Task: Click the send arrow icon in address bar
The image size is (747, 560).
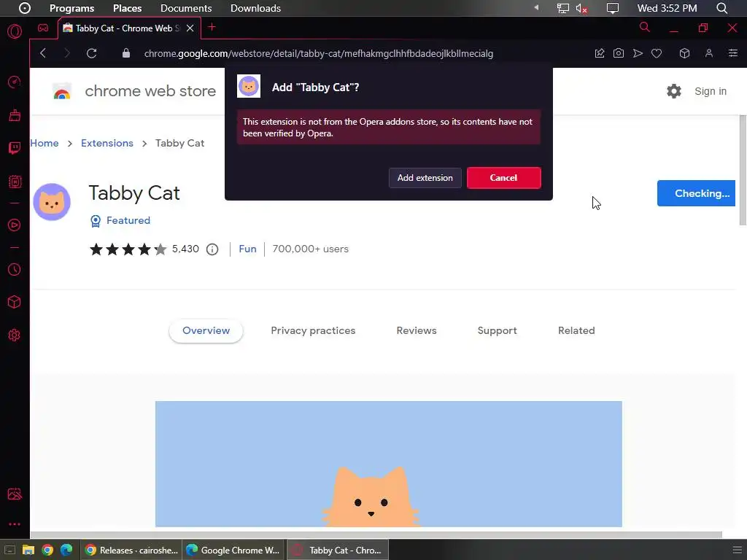Action: click(x=638, y=53)
